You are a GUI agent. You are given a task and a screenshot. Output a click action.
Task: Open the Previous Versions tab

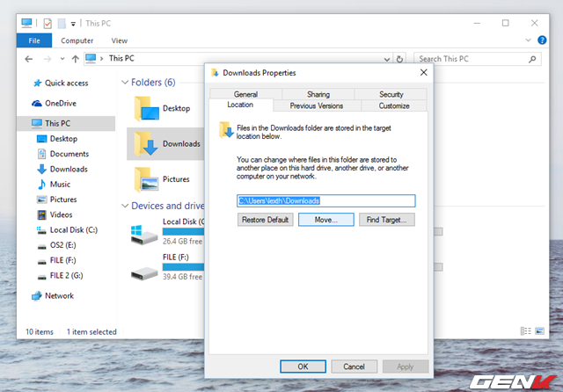[317, 105]
